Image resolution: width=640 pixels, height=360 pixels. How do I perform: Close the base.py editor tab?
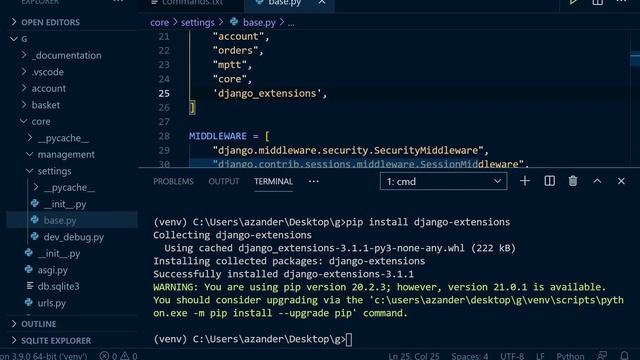322,2
